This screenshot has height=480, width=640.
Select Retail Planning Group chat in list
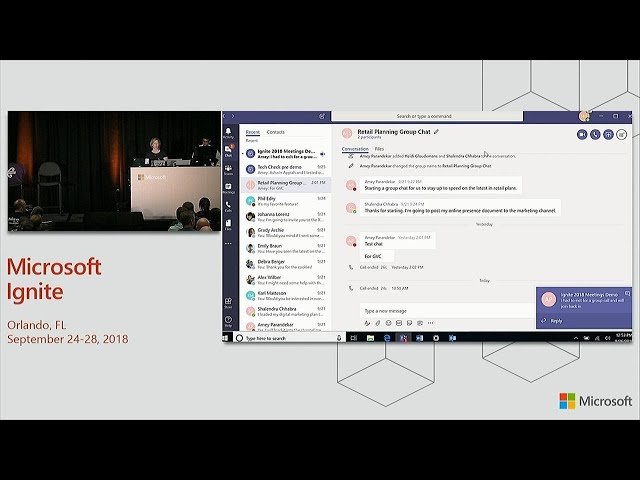coord(286,185)
